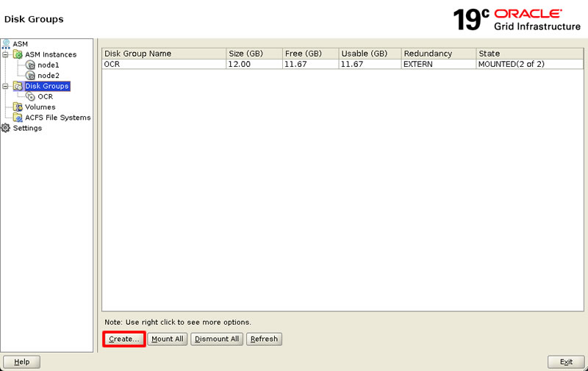Click the Refresh button
588x371 pixels.
[264, 339]
